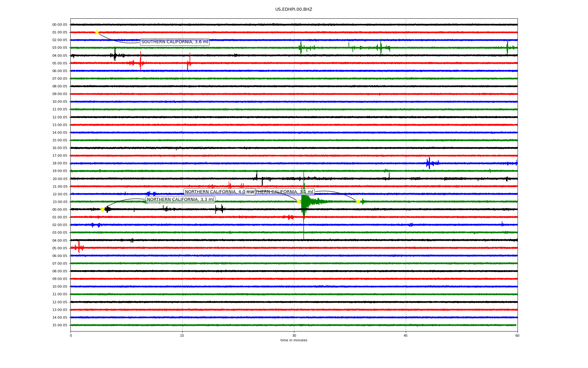The width and height of the screenshot is (588, 368).
Task: Click the 30 tick on the x-axis
Action: point(294,335)
